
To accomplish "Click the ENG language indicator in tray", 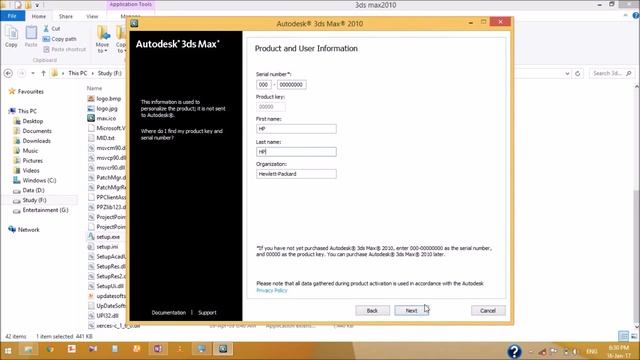I will pyautogui.click(x=592, y=351).
